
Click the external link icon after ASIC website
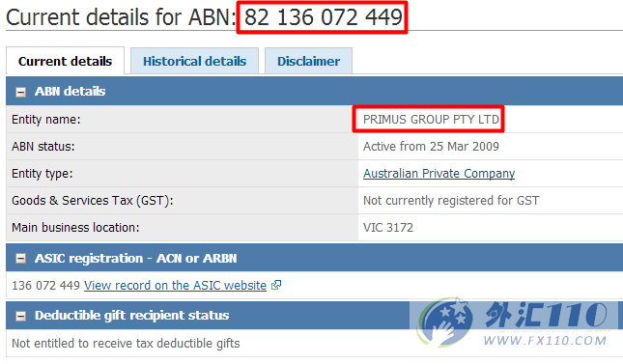(276, 285)
